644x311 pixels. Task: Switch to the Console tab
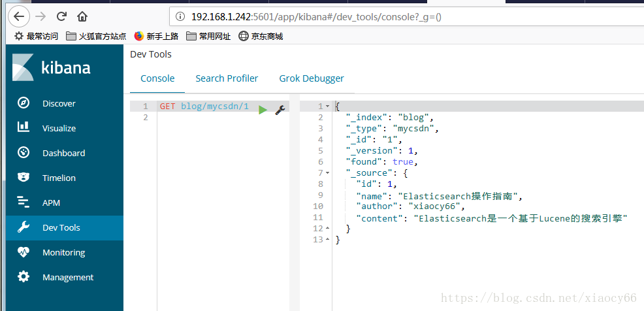[x=157, y=78]
